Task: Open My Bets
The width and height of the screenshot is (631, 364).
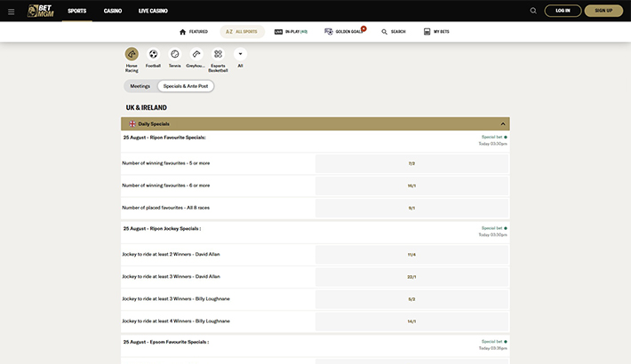Action: point(436,32)
